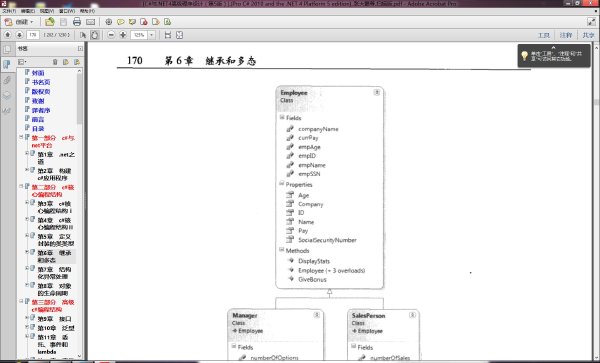Viewport: 600px width, 363px height.
Task: Toggle the Bookmarks panel icon
Action: pyautogui.click(x=7, y=64)
